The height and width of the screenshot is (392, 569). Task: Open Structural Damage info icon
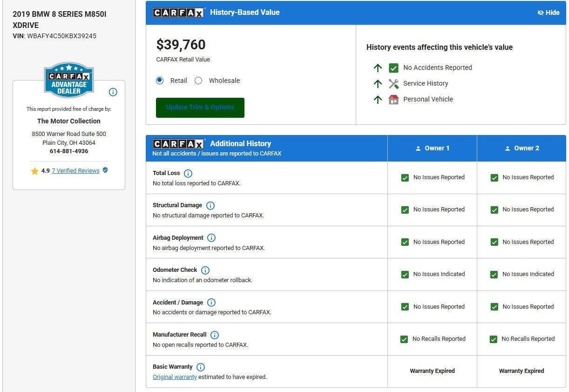[210, 206]
